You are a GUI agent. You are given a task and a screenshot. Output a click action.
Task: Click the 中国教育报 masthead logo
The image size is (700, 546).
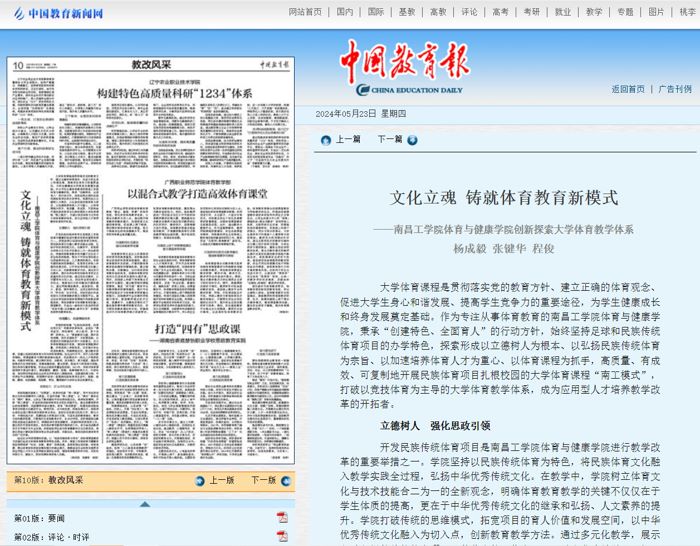coord(405,68)
